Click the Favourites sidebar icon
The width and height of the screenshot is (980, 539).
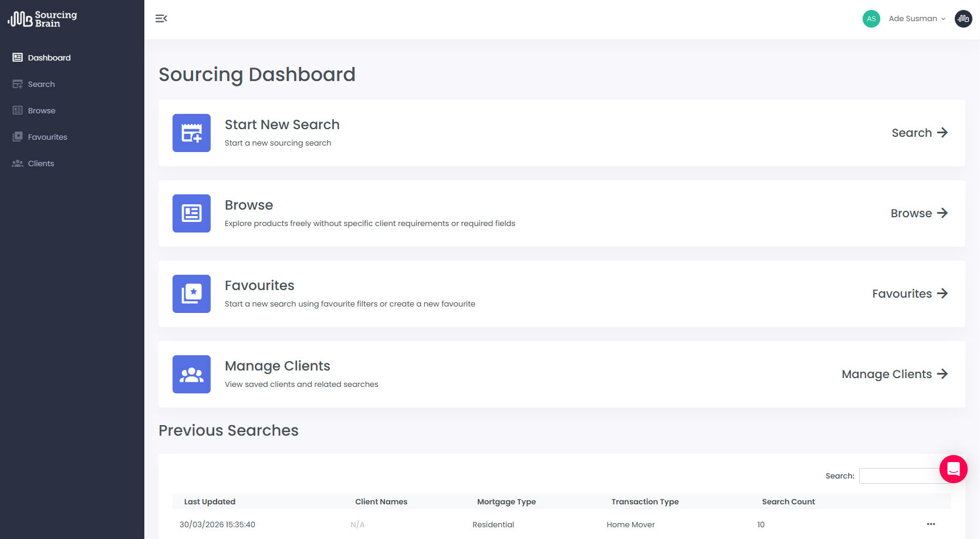click(18, 137)
